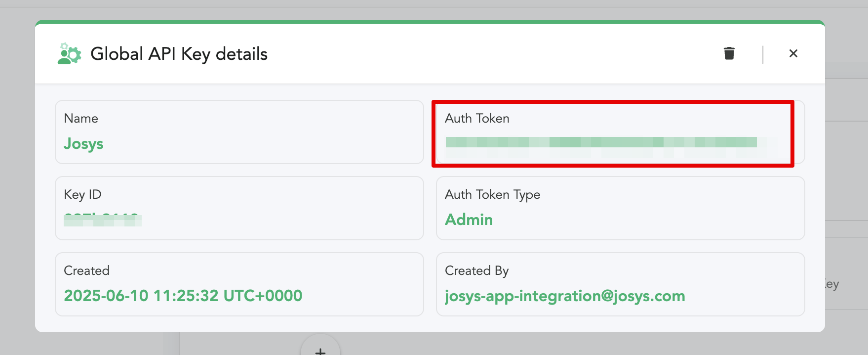
Task: Click the blurred Key ID value
Action: coord(103,220)
